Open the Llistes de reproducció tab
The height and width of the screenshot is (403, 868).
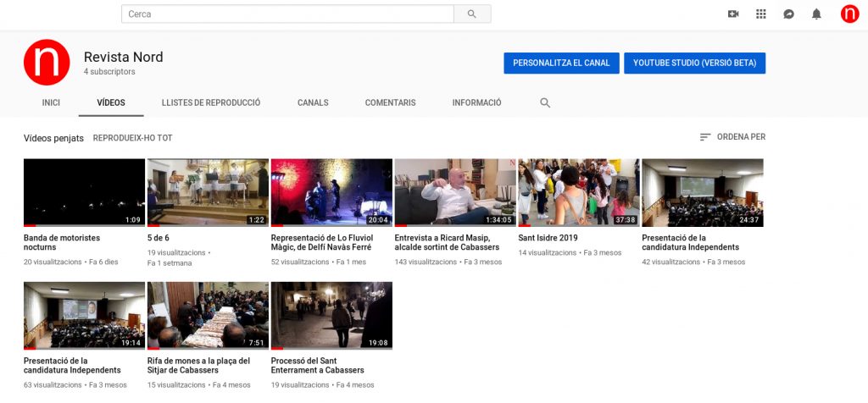click(x=211, y=103)
